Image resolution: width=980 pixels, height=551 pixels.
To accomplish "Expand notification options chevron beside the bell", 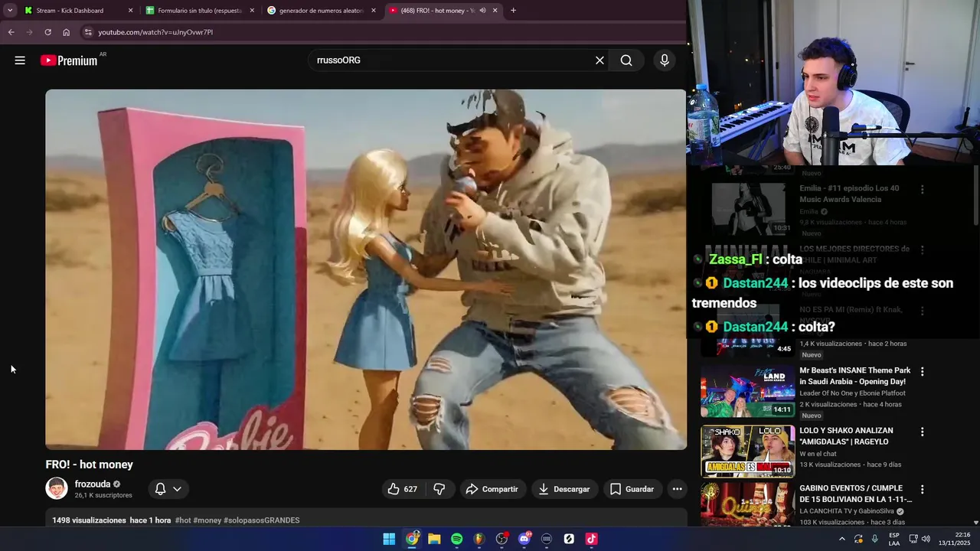I will tap(177, 489).
